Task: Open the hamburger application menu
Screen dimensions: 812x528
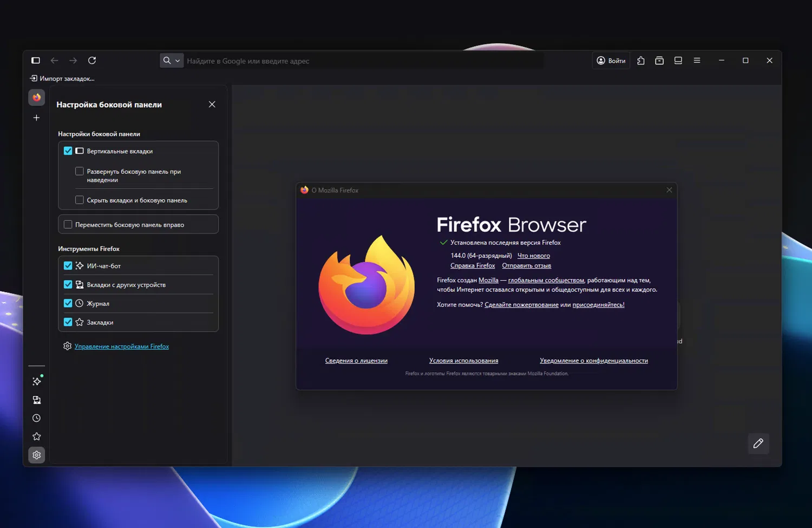Action: point(697,61)
